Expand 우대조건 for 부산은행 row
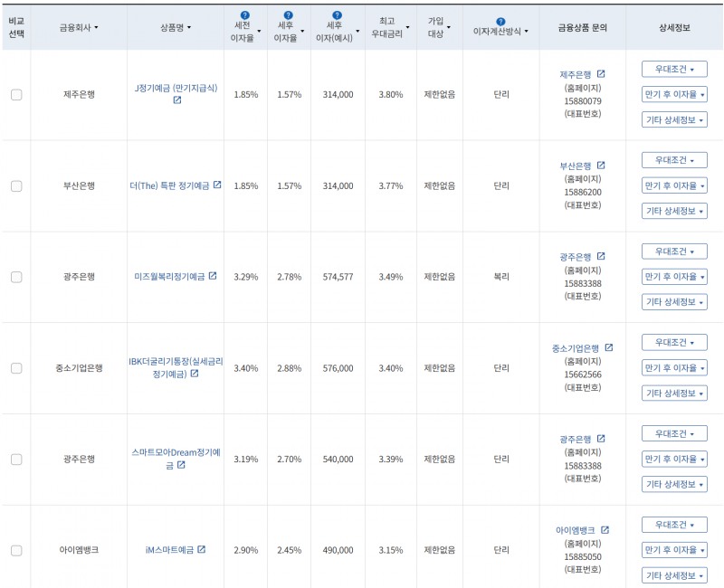The height and width of the screenshot is (588, 724). (674, 160)
